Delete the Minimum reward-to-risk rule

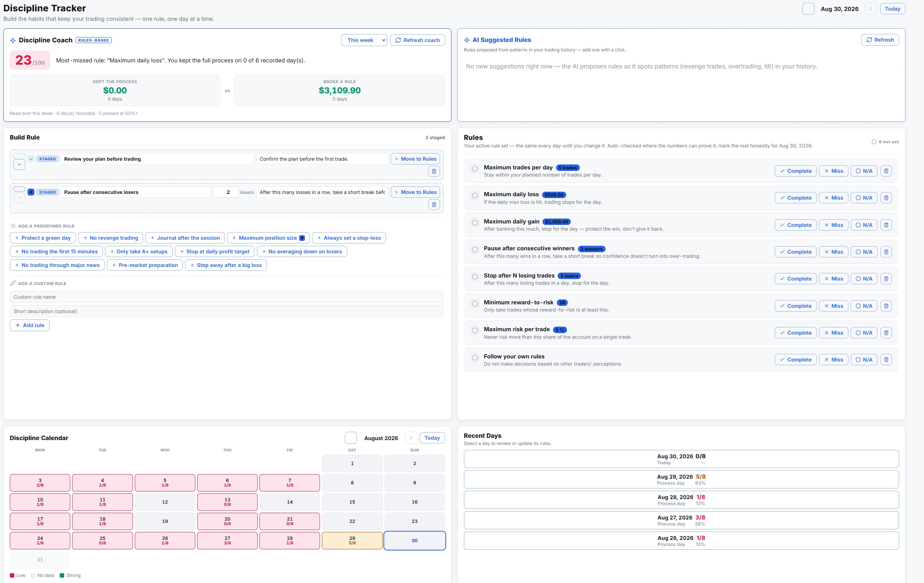coord(886,306)
